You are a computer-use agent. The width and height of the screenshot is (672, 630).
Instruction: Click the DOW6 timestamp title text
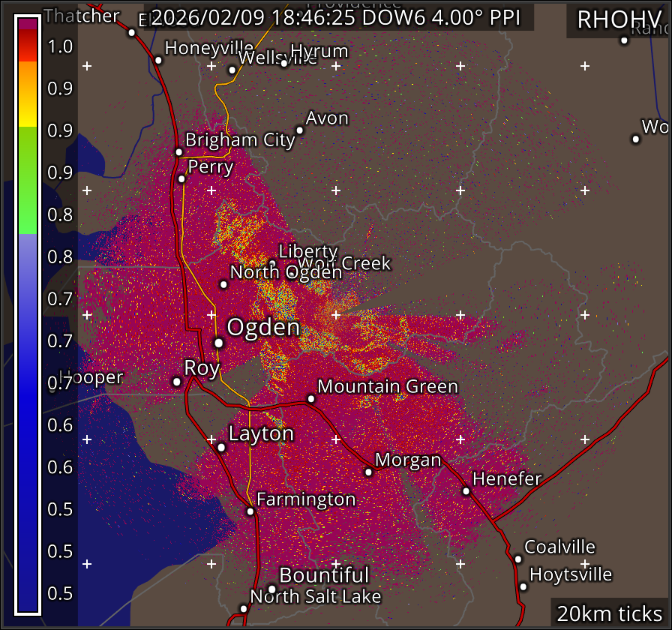click(x=336, y=17)
